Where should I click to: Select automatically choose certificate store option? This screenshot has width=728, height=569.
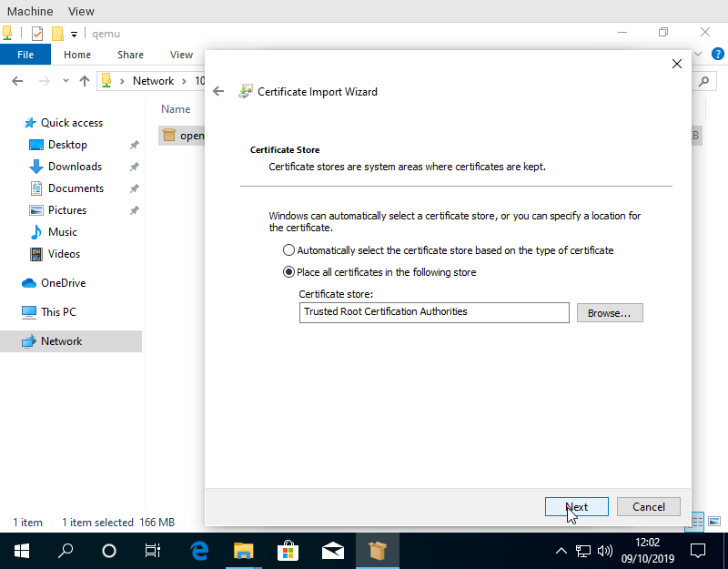tap(289, 250)
